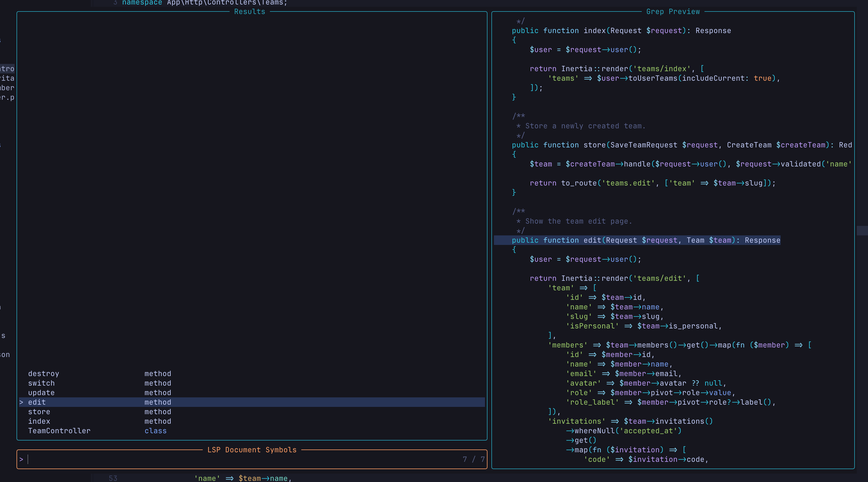Select the "switch" method entry
868x482 pixels.
tap(41, 383)
